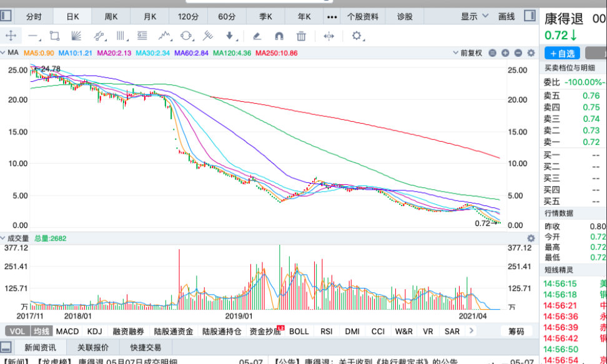Switch to the MACD indicator tab

(66, 331)
